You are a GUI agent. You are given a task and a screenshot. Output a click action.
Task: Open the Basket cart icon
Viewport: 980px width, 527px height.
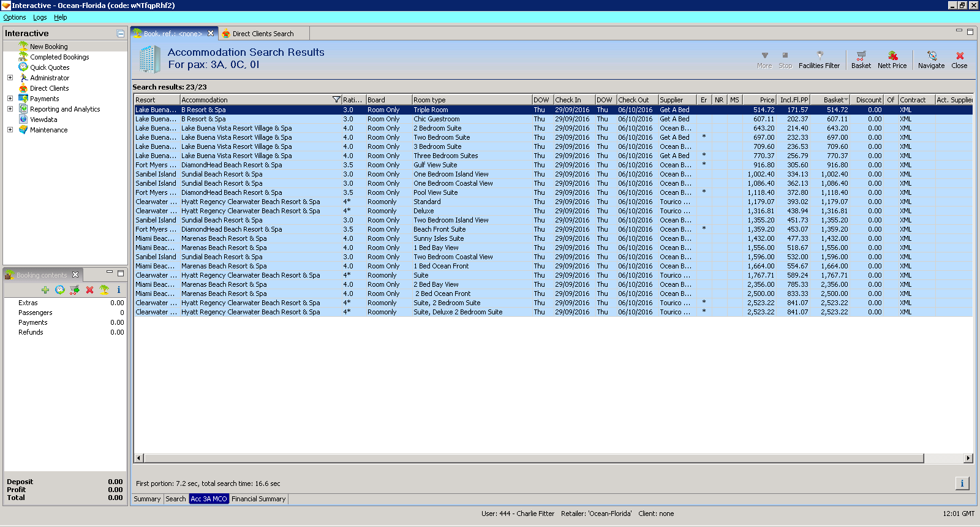861,59
